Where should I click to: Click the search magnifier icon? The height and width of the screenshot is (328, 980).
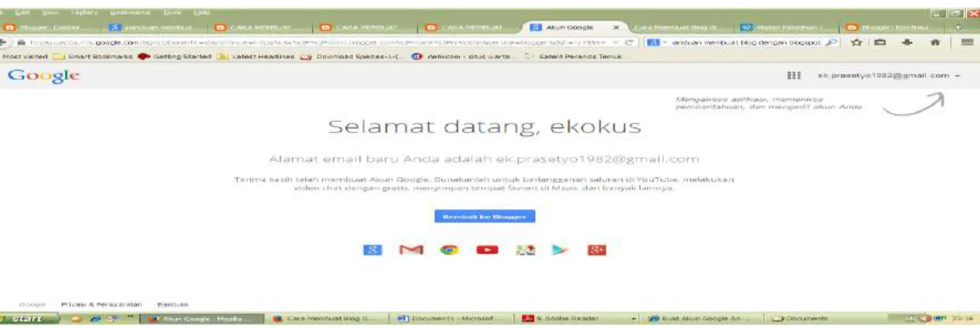832,43
